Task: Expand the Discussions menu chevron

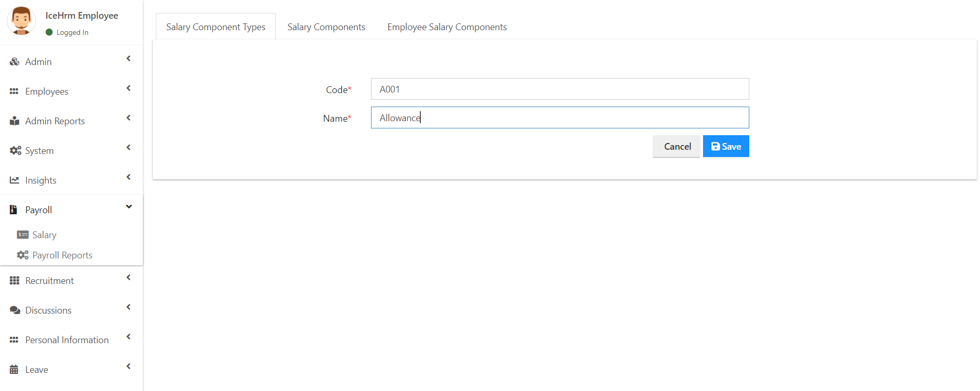Action: pos(128,307)
